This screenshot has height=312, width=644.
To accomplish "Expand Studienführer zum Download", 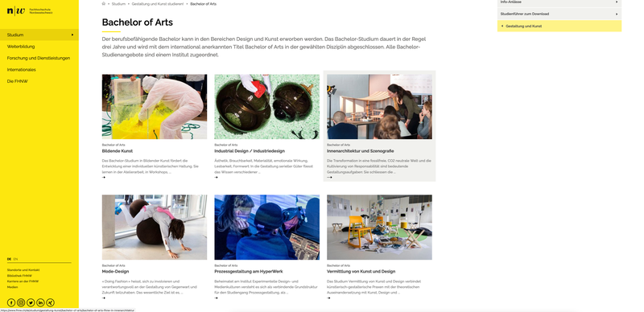I will pyautogui.click(x=559, y=14).
